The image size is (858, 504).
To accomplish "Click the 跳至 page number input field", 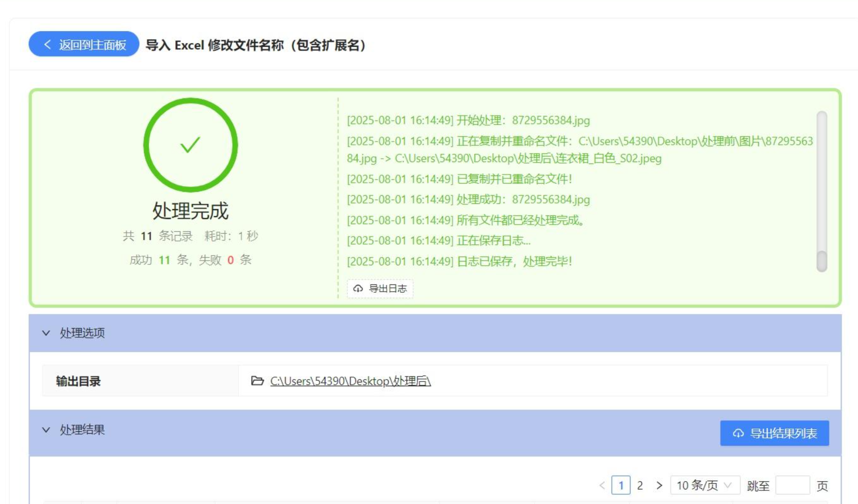I will (792, 485).
